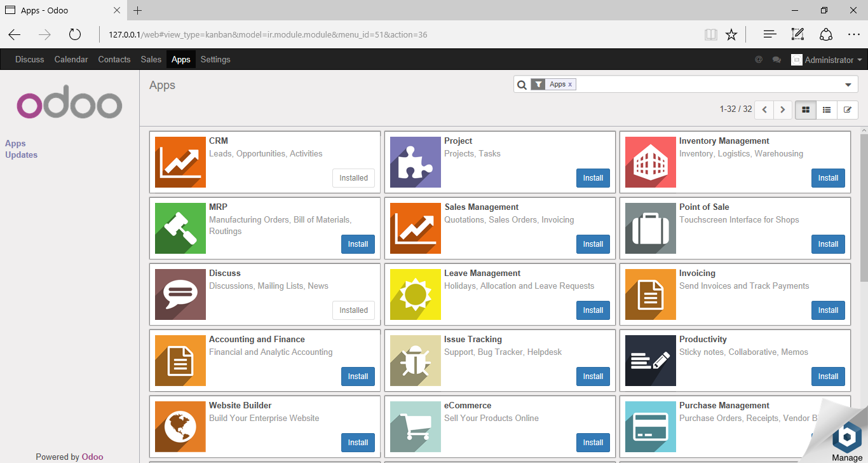Image resolution: width=868 pixels, height=463 pixels.
Task: Expand the search options dropdown arrow
Action: coord(848,85)
